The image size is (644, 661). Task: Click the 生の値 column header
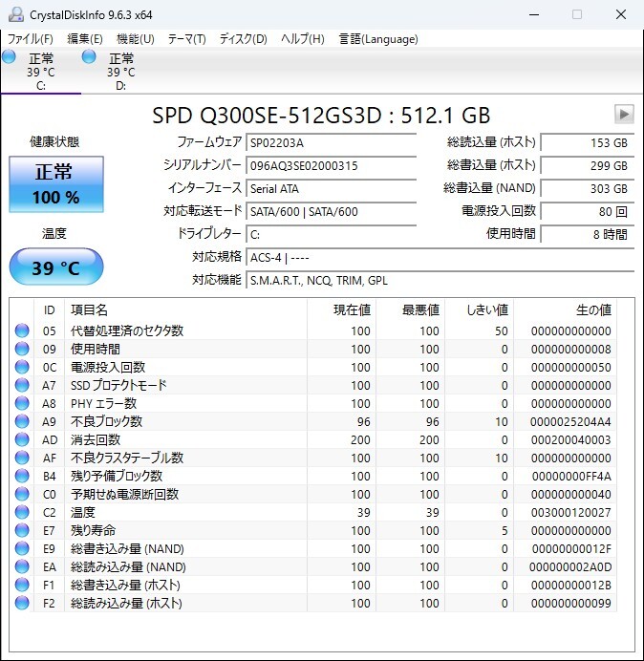[593, 310]
